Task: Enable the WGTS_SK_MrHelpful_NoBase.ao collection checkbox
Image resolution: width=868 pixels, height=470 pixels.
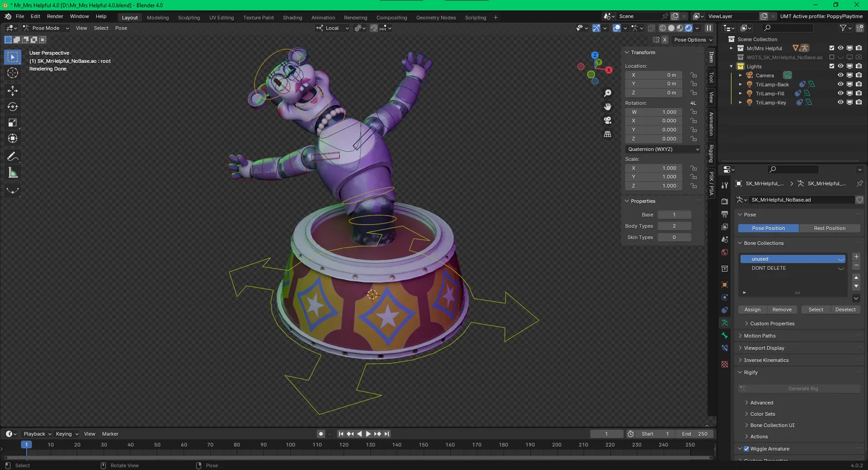Action: click(x=832, y=57)
